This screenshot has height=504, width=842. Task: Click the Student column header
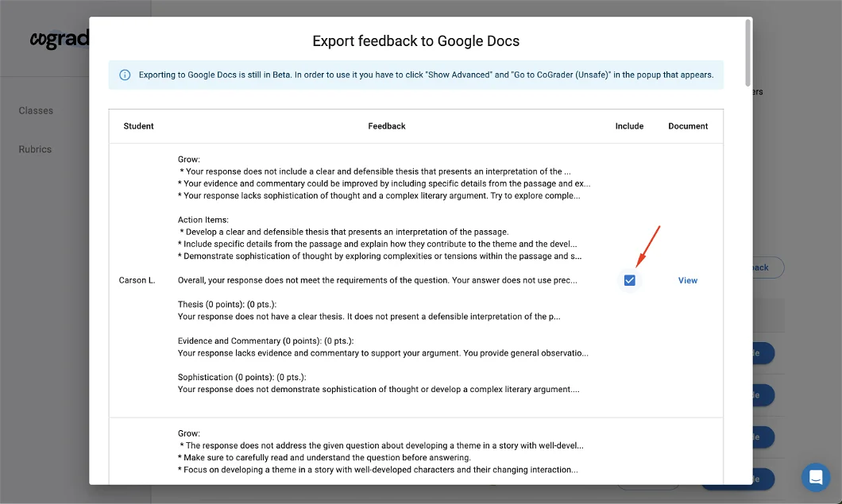tap(138, 126)
